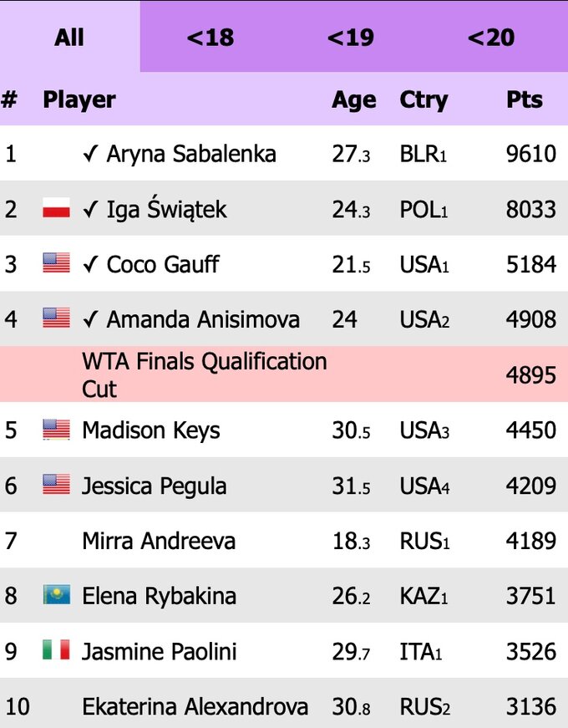Image resolution: width=568 pixels, height=728 pixels.
Task: Open the <19 rankings tab
Action: pos(352,37)
